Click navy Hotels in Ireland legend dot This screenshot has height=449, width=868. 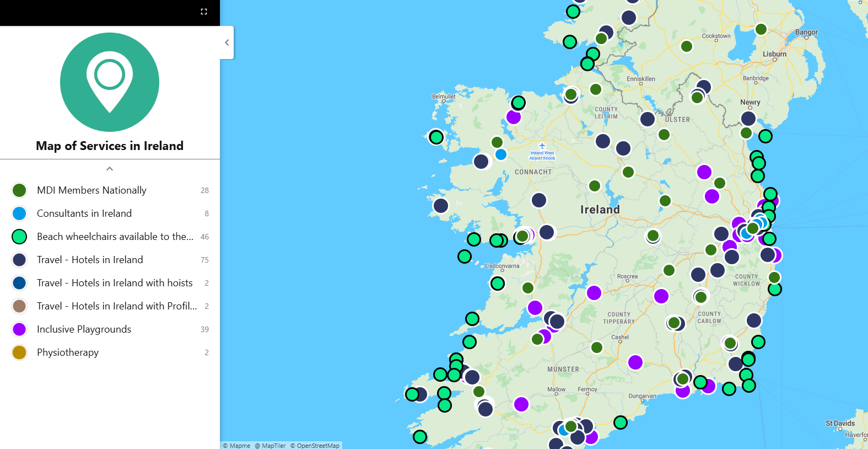point(19,260)
